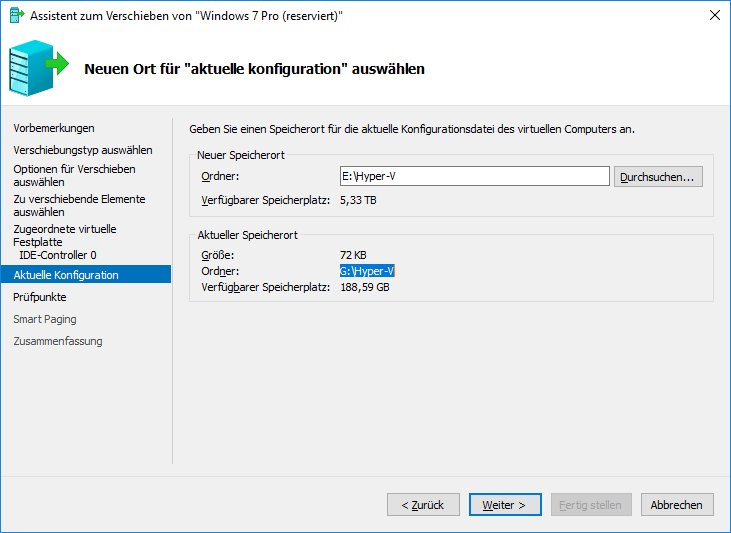Screen dimensions: 731x533
Task: Open Optionen für Verschieben auswählen step
Action: click(x=74, y=176)
